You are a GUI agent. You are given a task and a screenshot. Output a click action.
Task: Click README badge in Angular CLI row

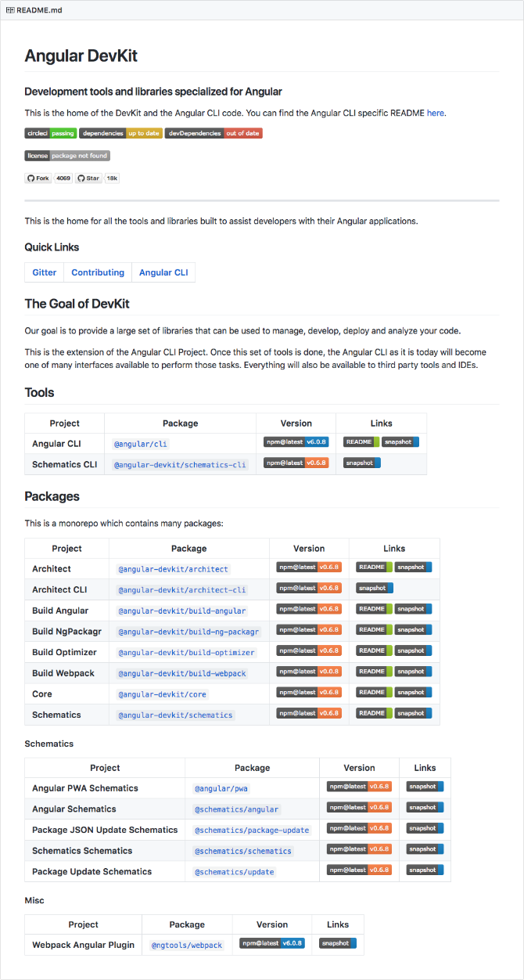click(x=361, y=442)
